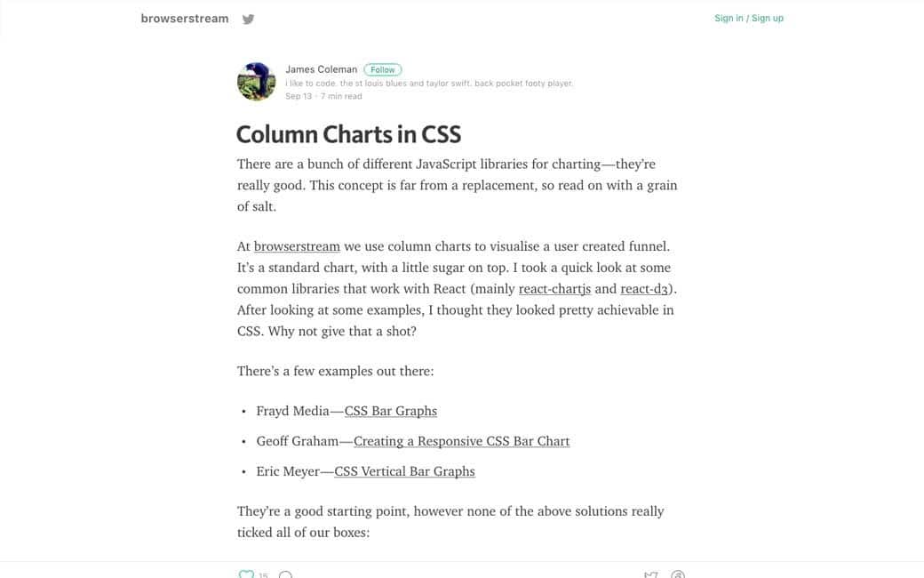924x578 pixels.
Task: Open James Coleman's avatar picture
Action: (x=256, y=82)
